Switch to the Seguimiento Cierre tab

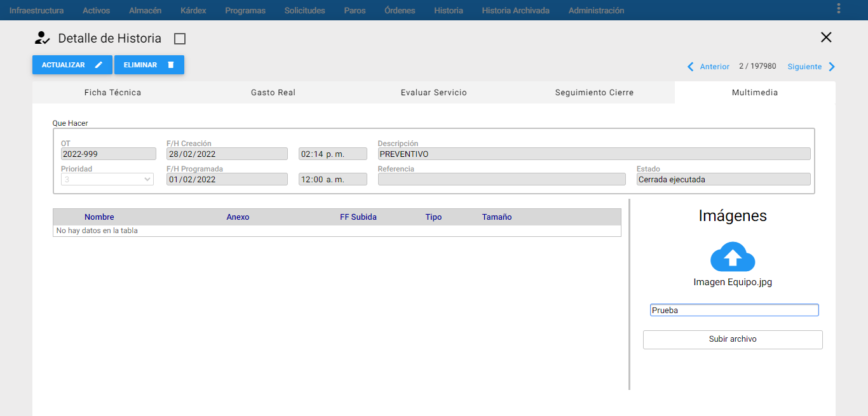click(x=594, y=92)
